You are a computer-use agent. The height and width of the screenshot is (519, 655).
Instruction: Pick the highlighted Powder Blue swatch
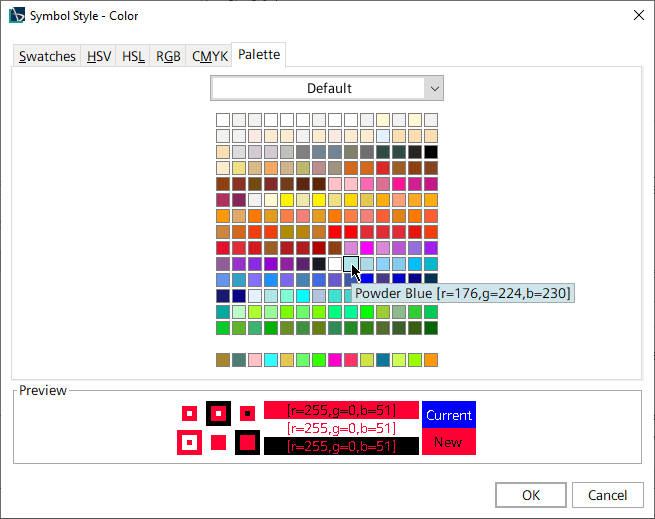coord(351,264)
